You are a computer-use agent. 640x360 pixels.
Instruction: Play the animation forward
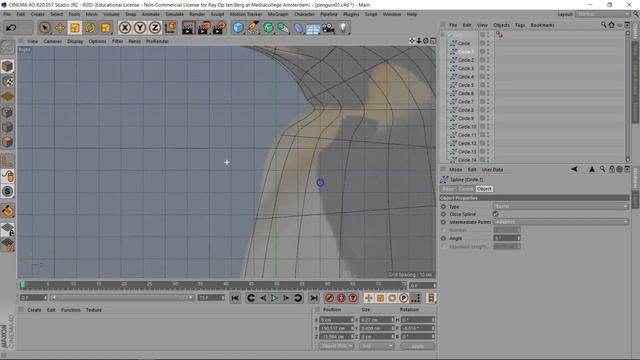point(274,298)
